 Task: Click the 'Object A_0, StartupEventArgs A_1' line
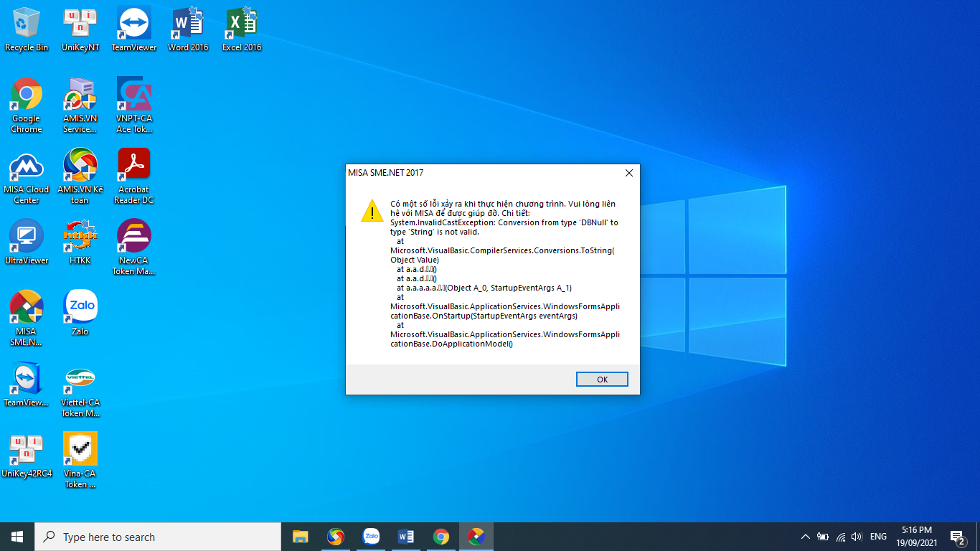[484, 288]
